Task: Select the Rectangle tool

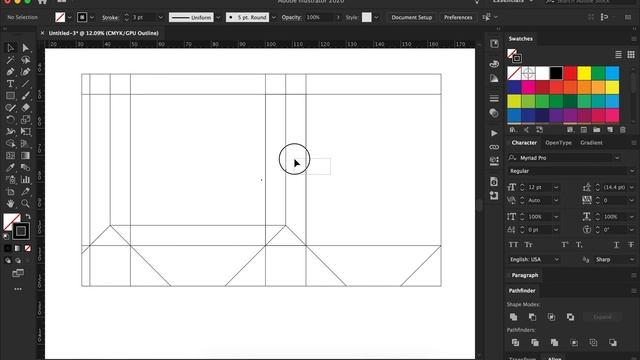Action: click(x=11, y=96)
